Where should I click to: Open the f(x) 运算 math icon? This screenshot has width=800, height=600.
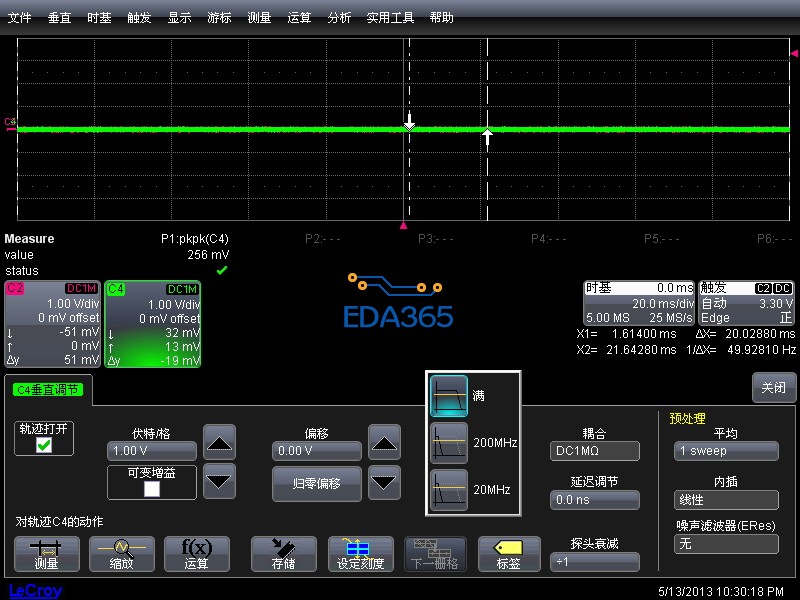[x=196, y=554]
